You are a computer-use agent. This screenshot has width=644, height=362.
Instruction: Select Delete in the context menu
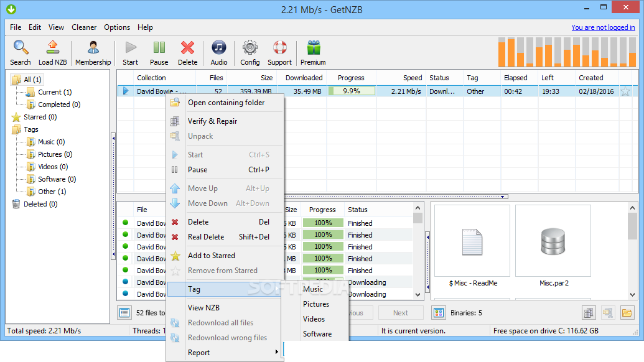pyautogui.click(x=226, y=221)
